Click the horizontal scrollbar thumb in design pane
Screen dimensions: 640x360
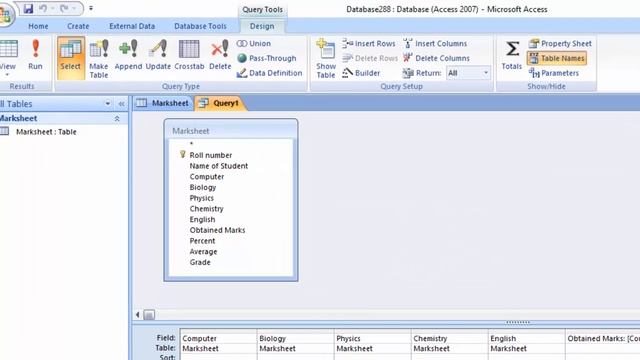(x=149, y=315)
